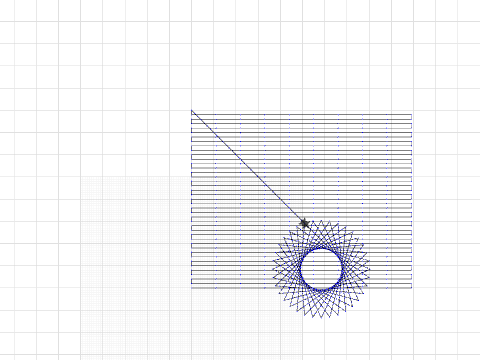Click the left vertical edge of the hatched rectangle
This screenshot has width=480, height=360.
point(192,200)
